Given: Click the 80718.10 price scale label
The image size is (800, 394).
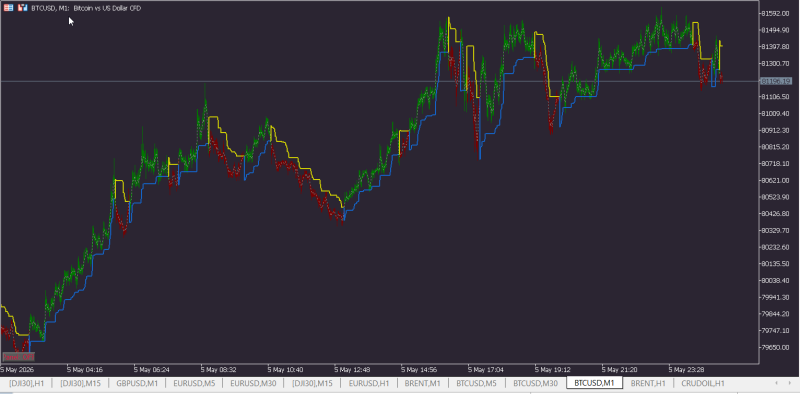Looking at the screenshot, I should click(776, 163).
